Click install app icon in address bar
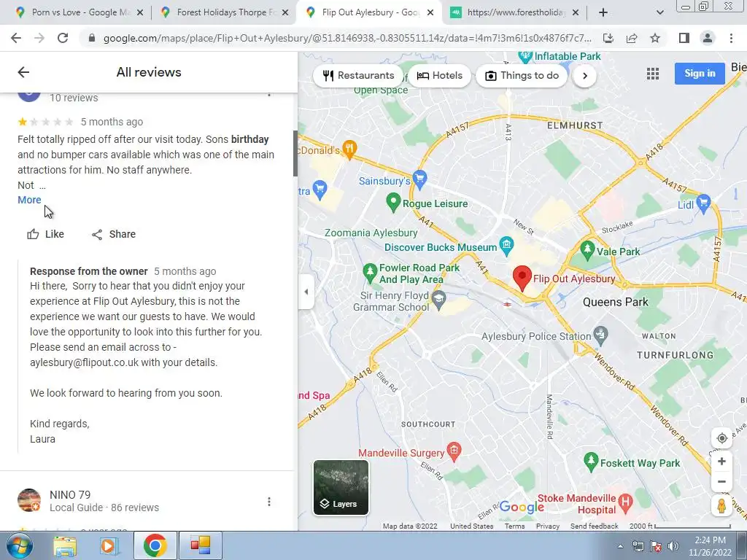Image resolution: width=747 pixels, height=560 pixels. [608, 38]
